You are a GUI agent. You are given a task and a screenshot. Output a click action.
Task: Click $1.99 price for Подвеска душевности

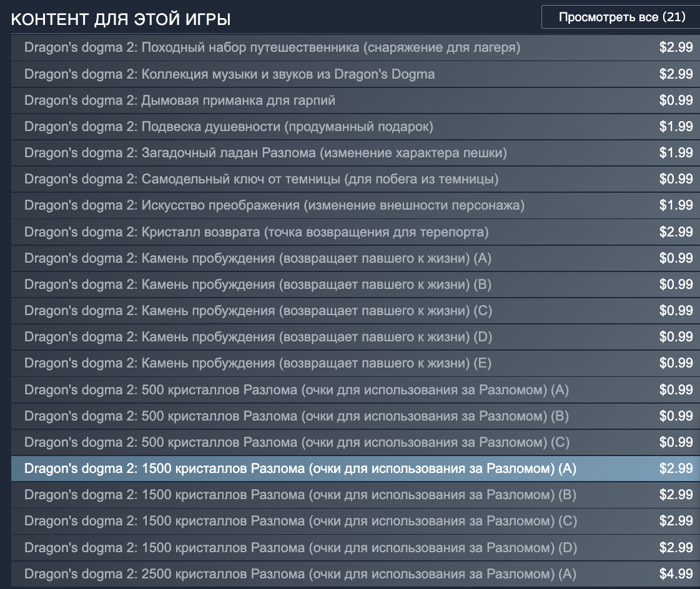(676, 127)
